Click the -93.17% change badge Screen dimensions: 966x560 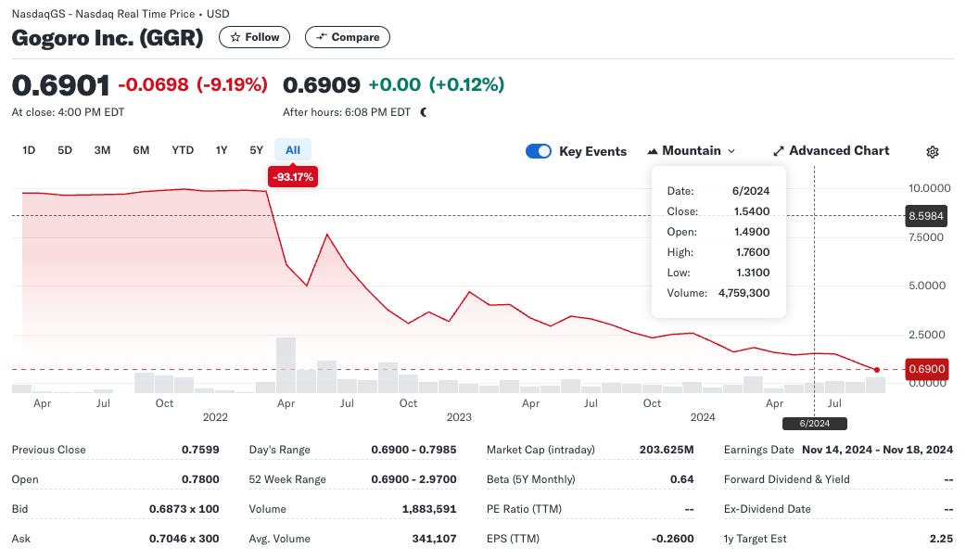click(293, 177)
